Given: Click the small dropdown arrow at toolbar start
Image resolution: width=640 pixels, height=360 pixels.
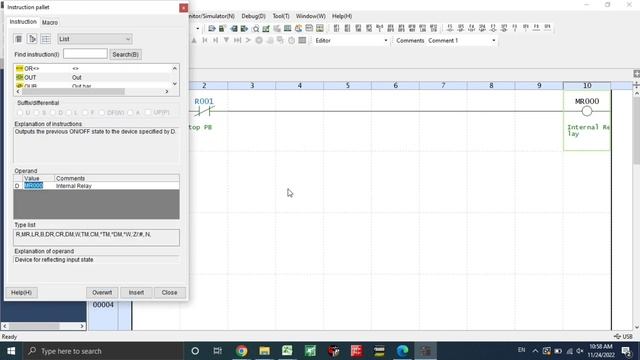Looking at the screenshot, I should (198, 29).
